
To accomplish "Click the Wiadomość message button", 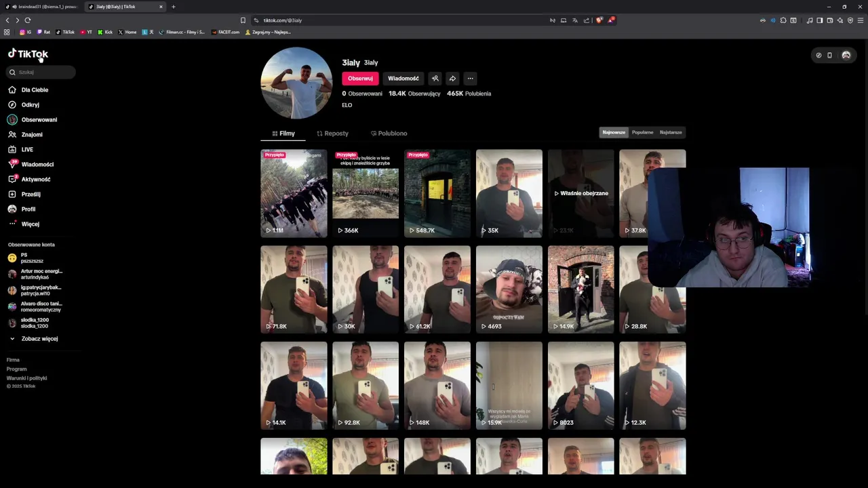I will [x=403, y=78].
